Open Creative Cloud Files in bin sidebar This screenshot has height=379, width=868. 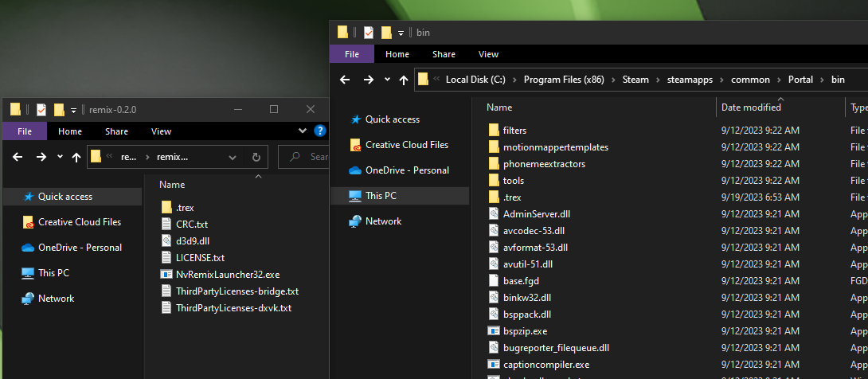point(406,145)
